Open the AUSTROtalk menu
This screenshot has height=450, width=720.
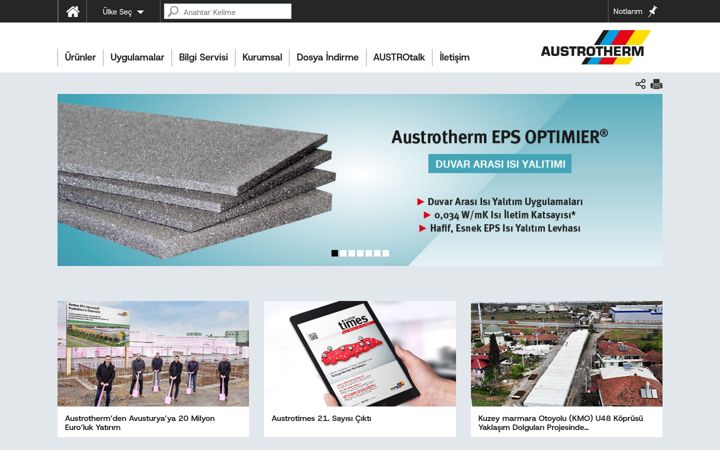399,57
